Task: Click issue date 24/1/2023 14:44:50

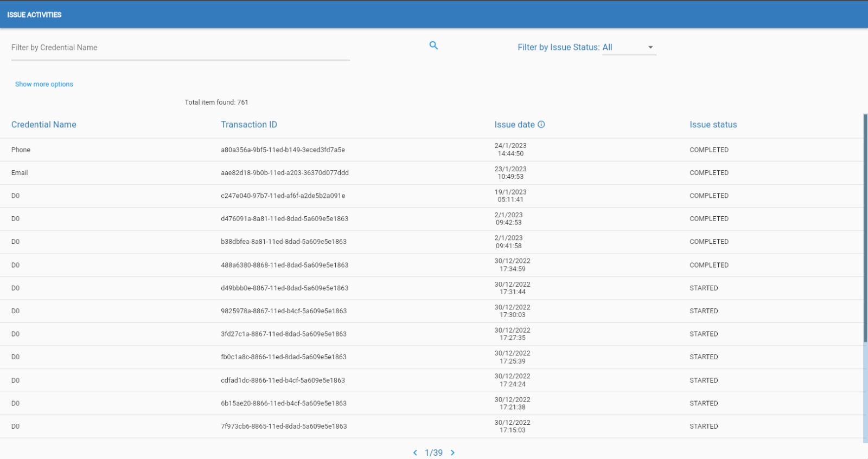Action: pyautogui.click(x=510, y=150)
